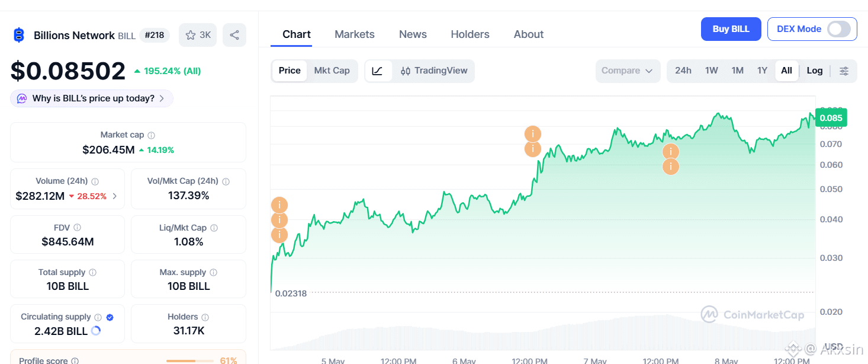Click the 2.42B BILL circulating supply value

click(61, 331)
